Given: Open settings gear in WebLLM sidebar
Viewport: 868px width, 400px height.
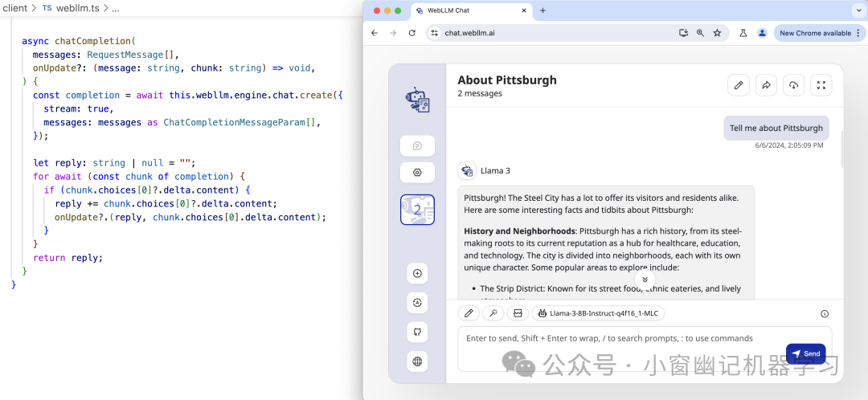Looking at the screenshot, I should tap(417, 173).
